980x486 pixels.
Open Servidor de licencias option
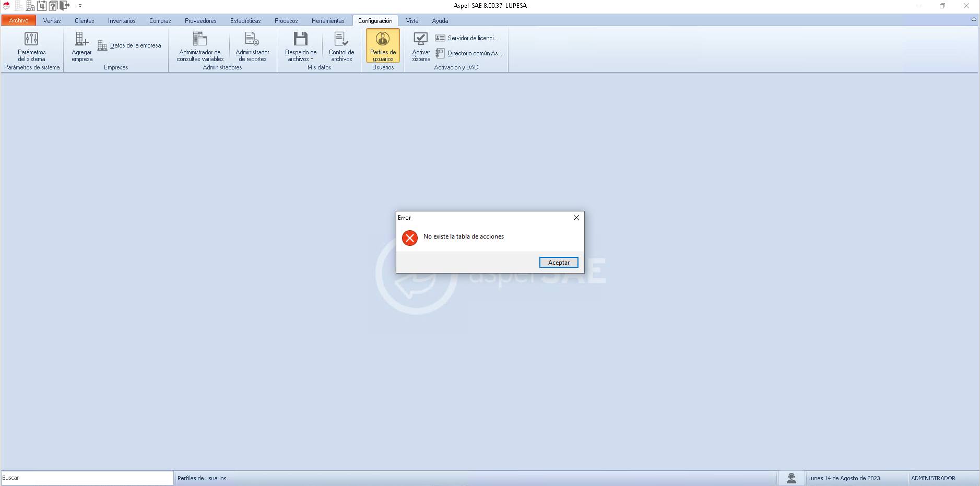point(467,38)
